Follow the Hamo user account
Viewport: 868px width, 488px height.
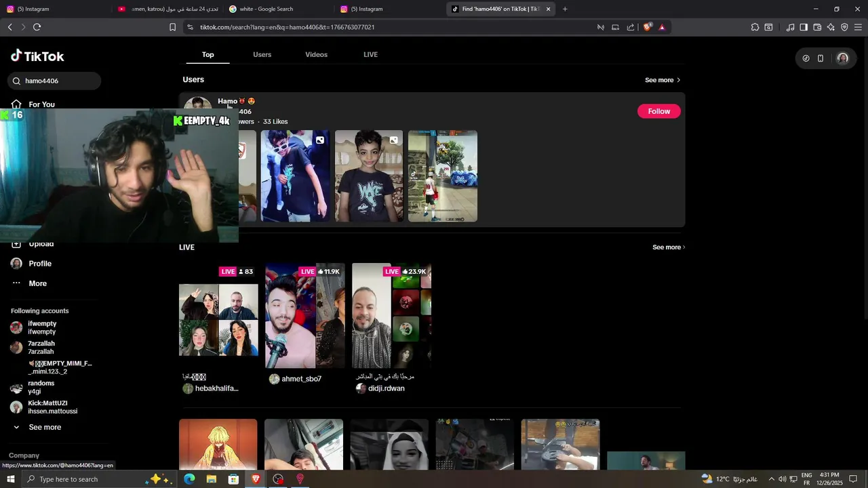click(x=658, y=111)
